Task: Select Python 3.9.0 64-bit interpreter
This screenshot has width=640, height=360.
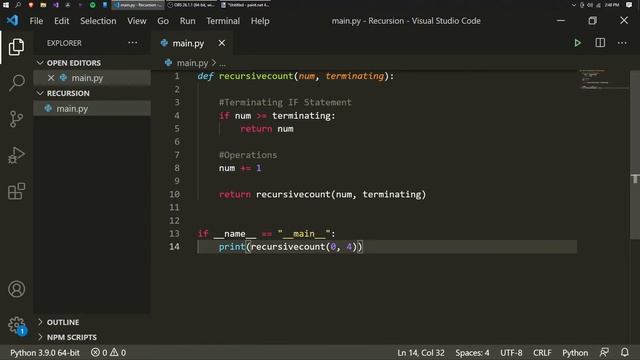Action: point(45,352)
